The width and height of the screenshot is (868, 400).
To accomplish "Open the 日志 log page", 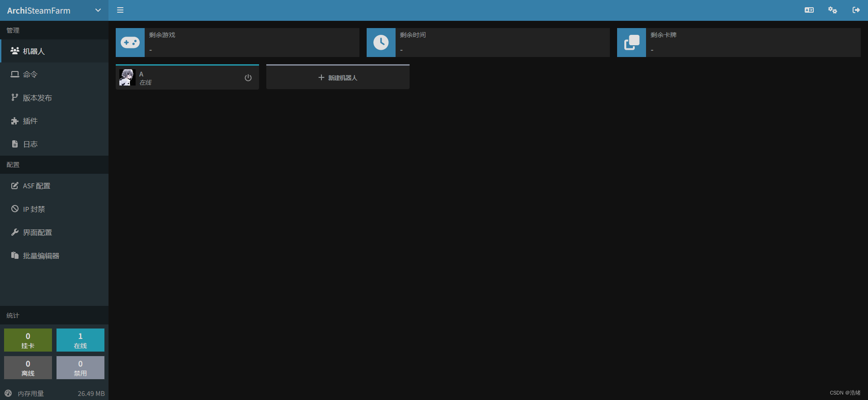I will tap(30, 144).
